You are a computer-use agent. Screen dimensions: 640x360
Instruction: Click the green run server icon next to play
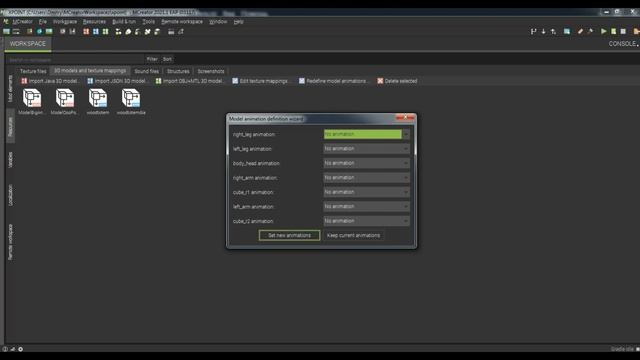613,31
